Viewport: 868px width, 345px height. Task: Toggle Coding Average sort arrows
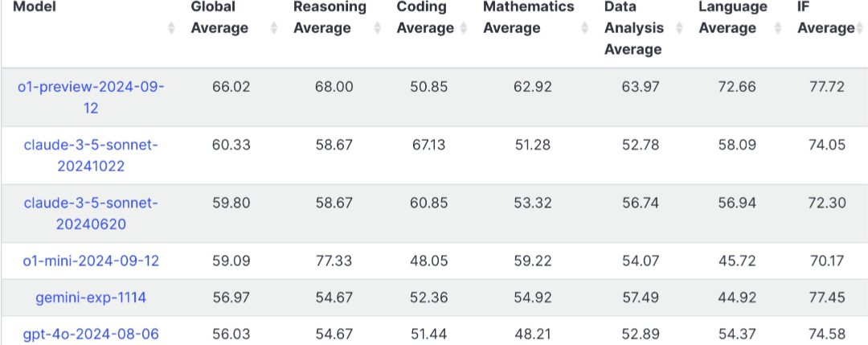click(464, 27)
